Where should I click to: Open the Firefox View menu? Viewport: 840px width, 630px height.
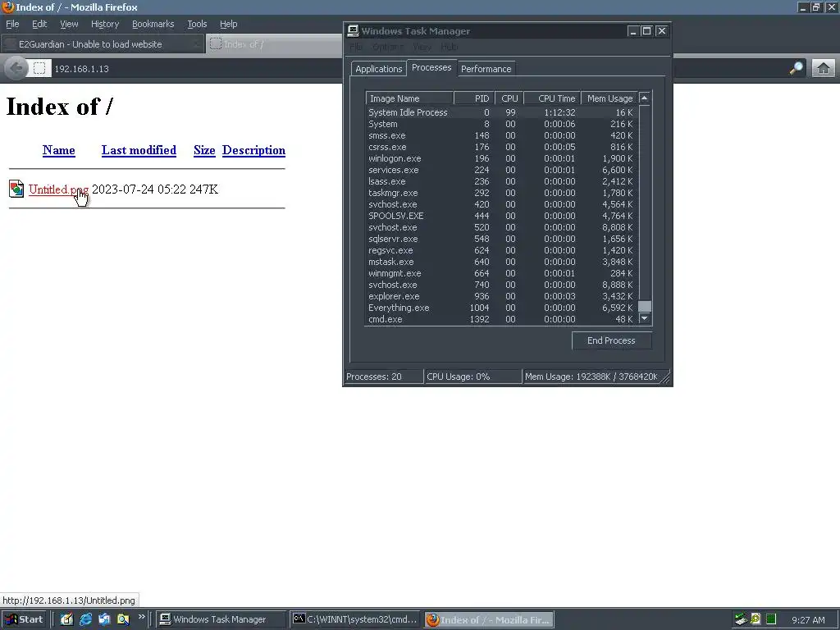pyautogui.click(x=69, y=24)
